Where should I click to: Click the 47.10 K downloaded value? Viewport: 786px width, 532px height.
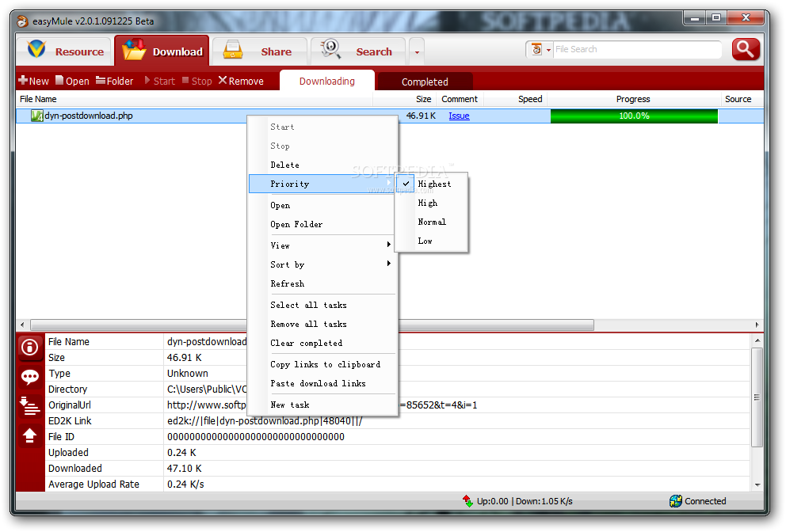184,469
